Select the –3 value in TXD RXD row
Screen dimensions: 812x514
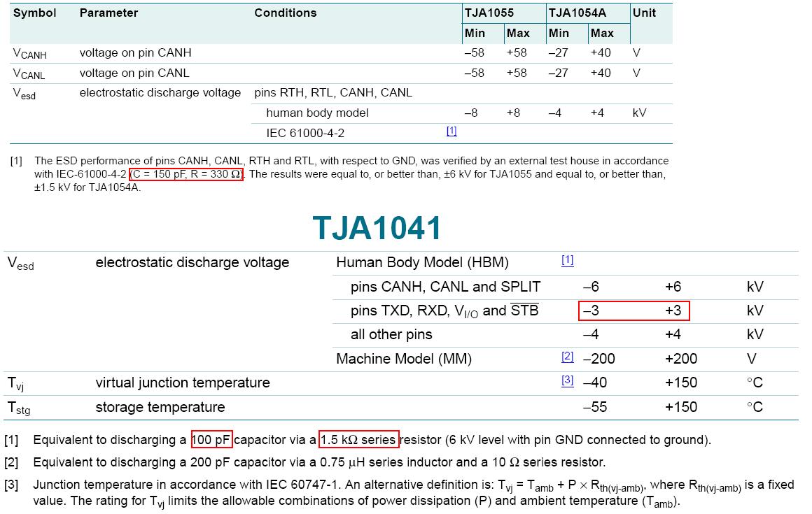591,310
